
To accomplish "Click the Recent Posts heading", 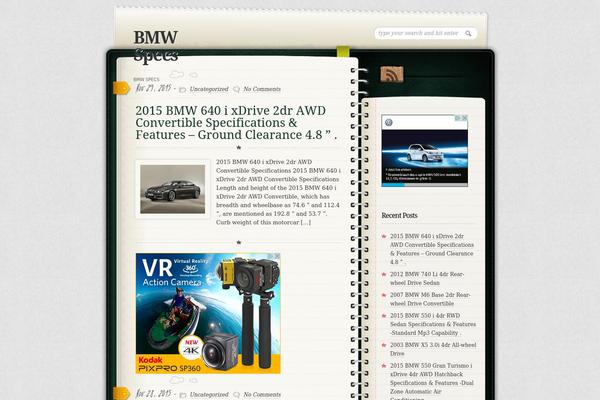I will (x=399, y=216).
